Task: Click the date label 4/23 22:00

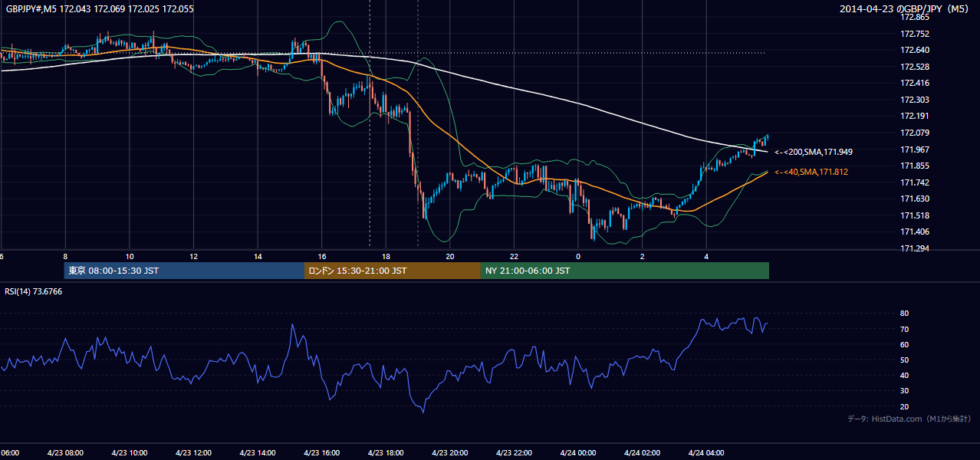Action: pyautogui.click(x=514, y=453)
